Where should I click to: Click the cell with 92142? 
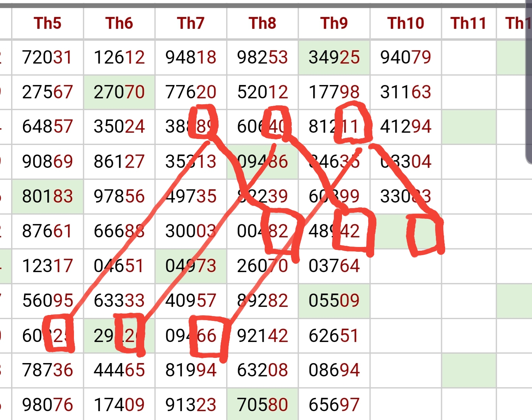click(x=262, y=336)
